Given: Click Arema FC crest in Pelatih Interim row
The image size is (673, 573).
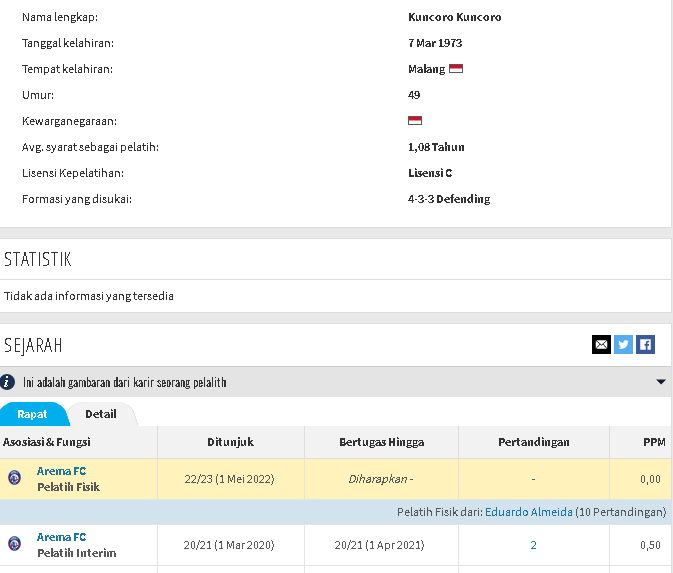Looking at the screenshot, I should (x=15, y=544).
